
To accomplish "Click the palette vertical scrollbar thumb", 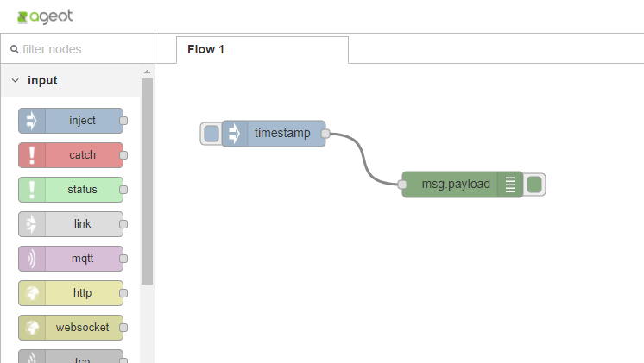I will pyautogui.click(x=147, y=181).
